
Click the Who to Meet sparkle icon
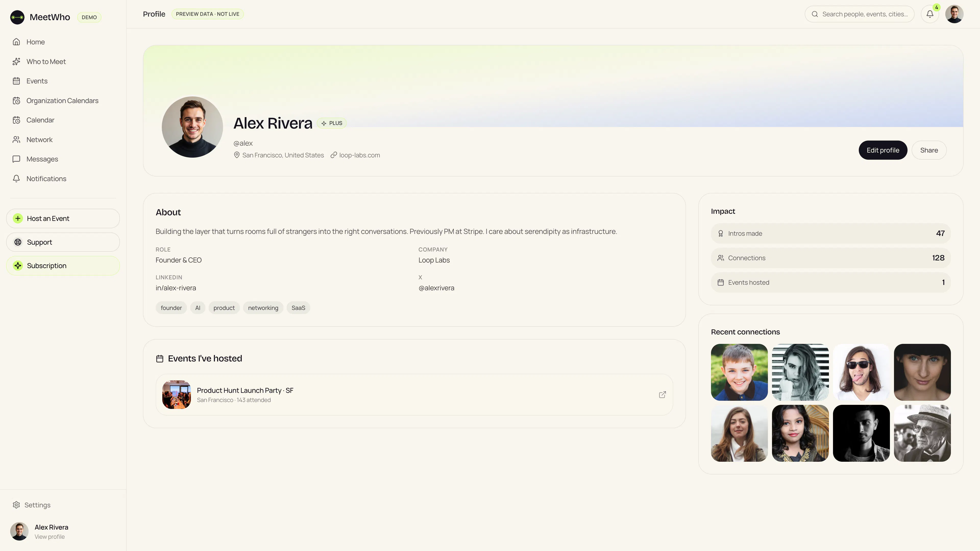click(16, 61)
